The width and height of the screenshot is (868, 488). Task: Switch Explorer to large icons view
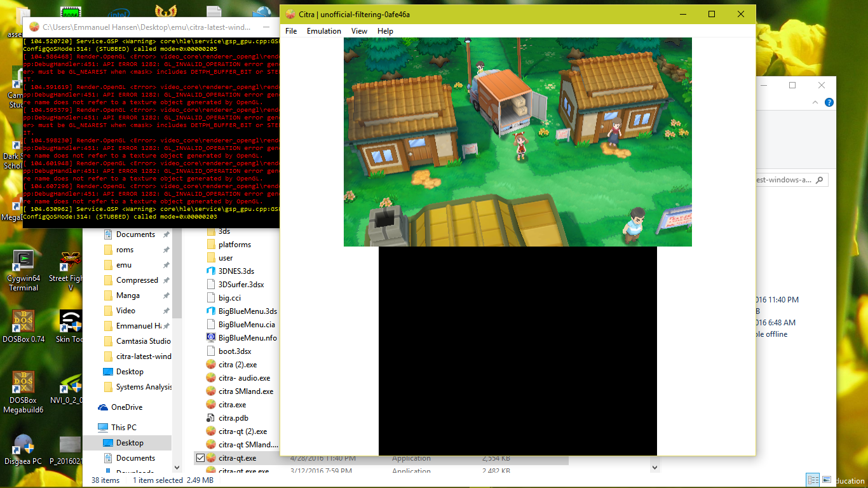826,480
